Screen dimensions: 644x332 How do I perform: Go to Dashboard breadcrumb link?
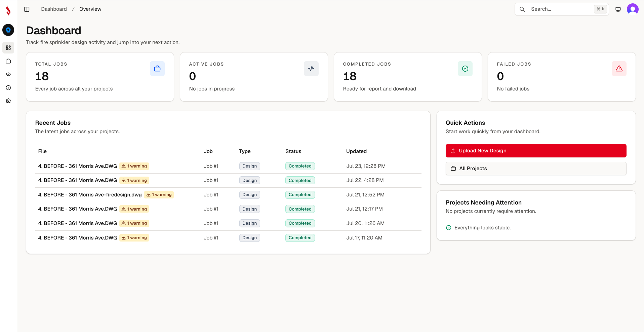click(54, 9)
